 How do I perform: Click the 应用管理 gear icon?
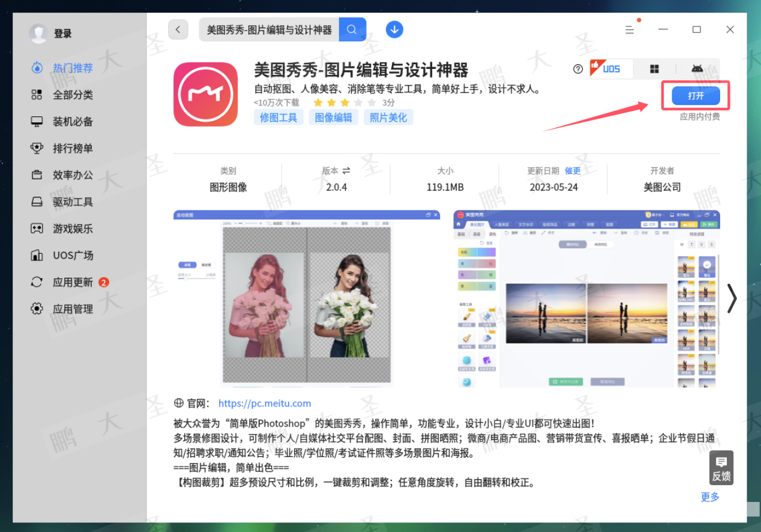click(37, 309)
